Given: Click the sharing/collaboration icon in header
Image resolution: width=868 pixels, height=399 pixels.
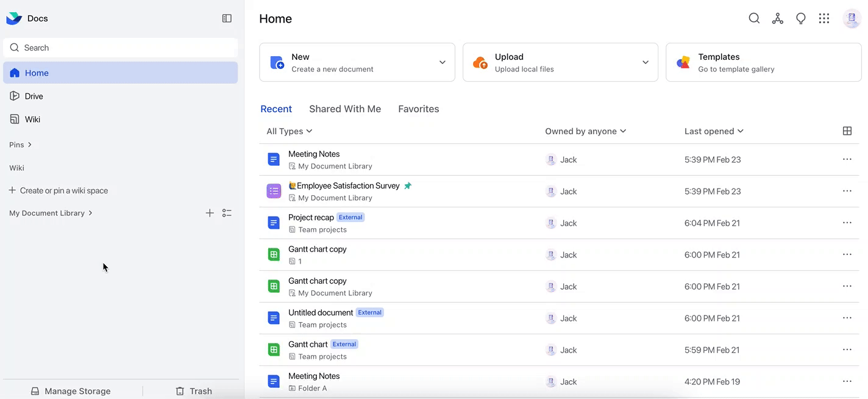Looking at the screenshot, I should coord(777,18).
